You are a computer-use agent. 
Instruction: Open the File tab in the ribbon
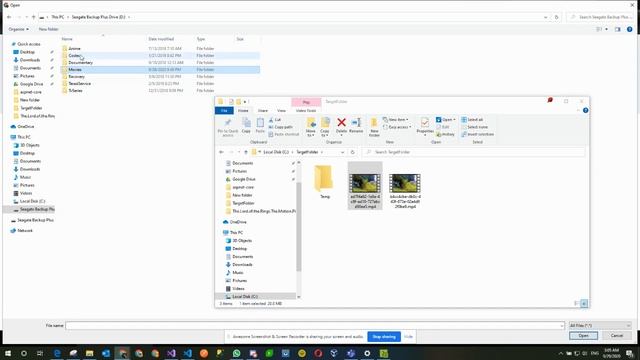(x=224, y=111)
